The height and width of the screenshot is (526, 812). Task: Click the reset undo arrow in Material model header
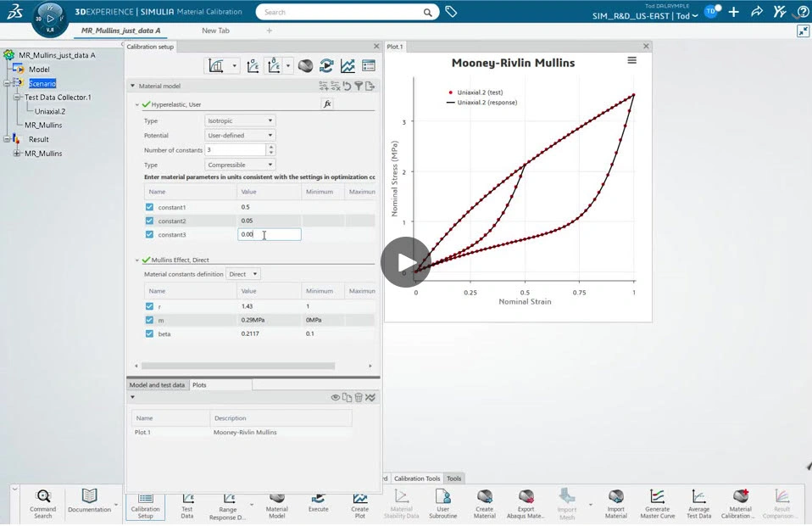click(x=347, y=86)
